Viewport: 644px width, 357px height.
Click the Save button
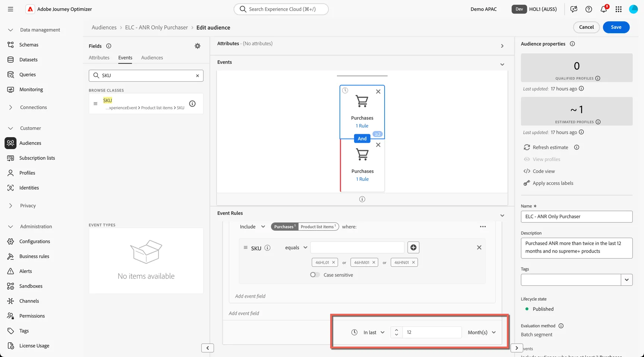pos(616,27)
